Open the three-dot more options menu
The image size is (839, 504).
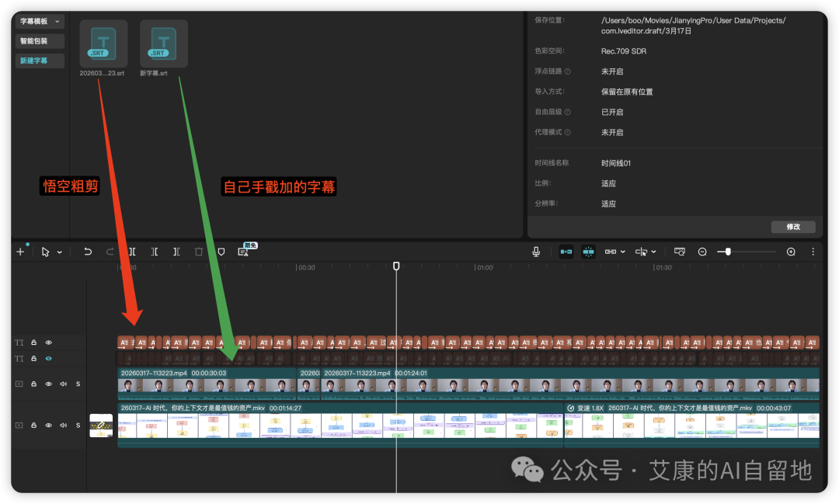point(813,252)
